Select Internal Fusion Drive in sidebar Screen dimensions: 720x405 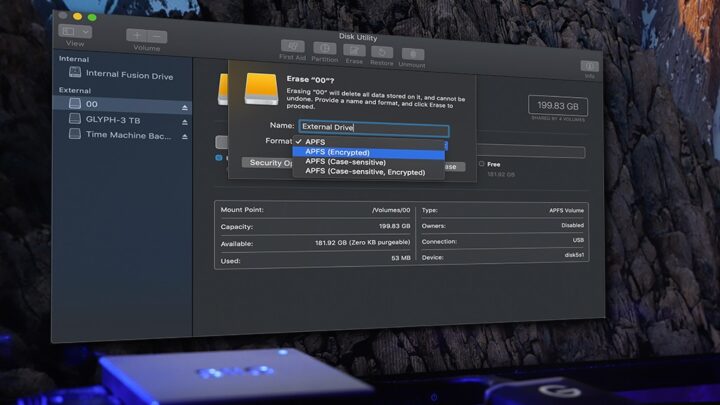pos(128,74)
